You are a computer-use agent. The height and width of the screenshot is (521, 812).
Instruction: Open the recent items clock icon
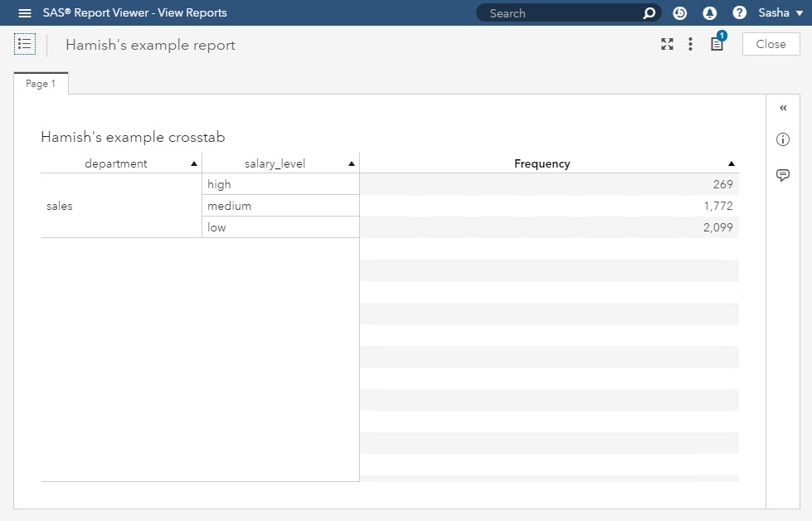(680, 13)
